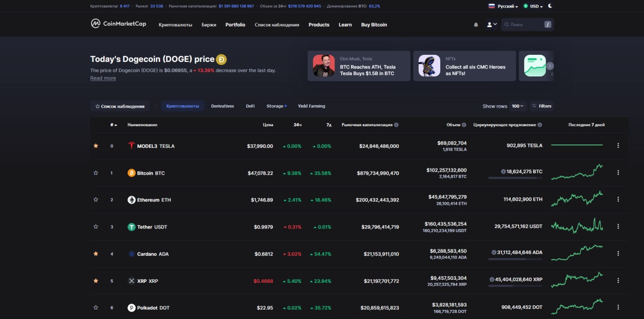Screen dimensions: 644x319
Task: Click the info icon beside XRP supply
Action: pyautogui.click(x=492, y=279)
